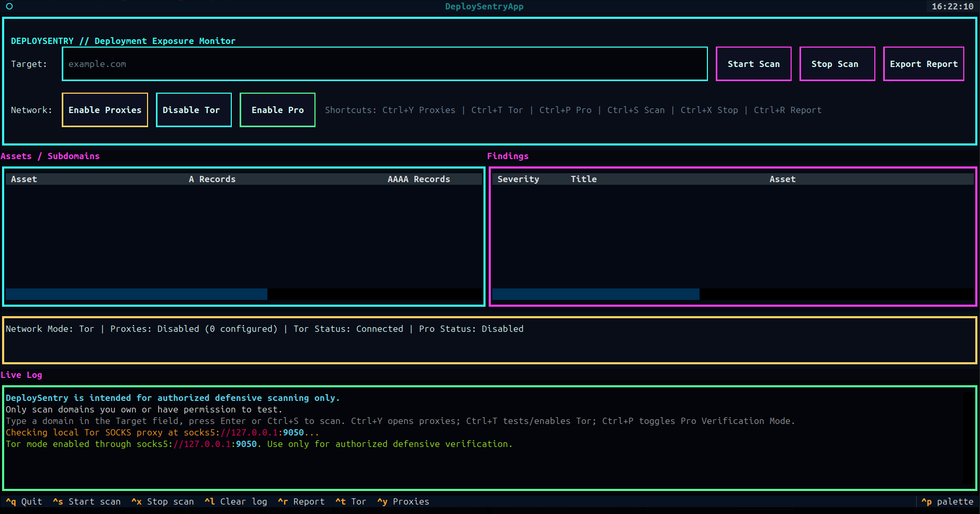Click the network status line text
This screenshot has width=980, height=514.
tap(265, 329)
